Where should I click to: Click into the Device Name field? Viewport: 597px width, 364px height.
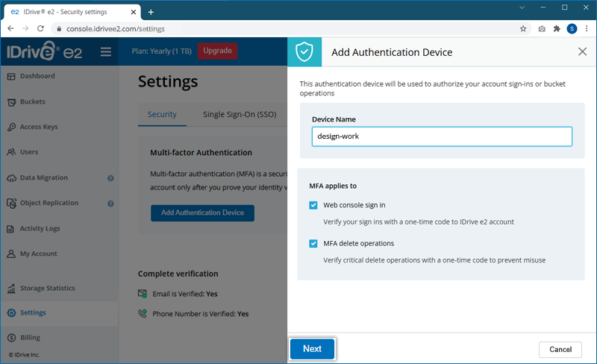click(442, 136)
